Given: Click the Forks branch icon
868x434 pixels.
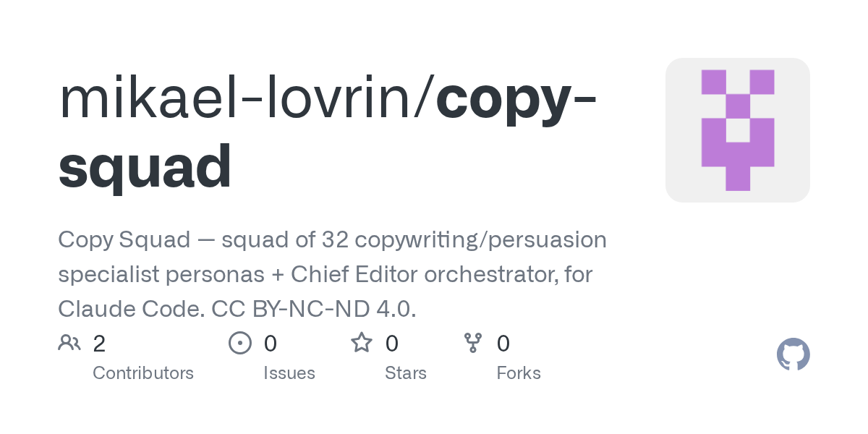Looking at the screenshot, I should click(x=473, y=343).
